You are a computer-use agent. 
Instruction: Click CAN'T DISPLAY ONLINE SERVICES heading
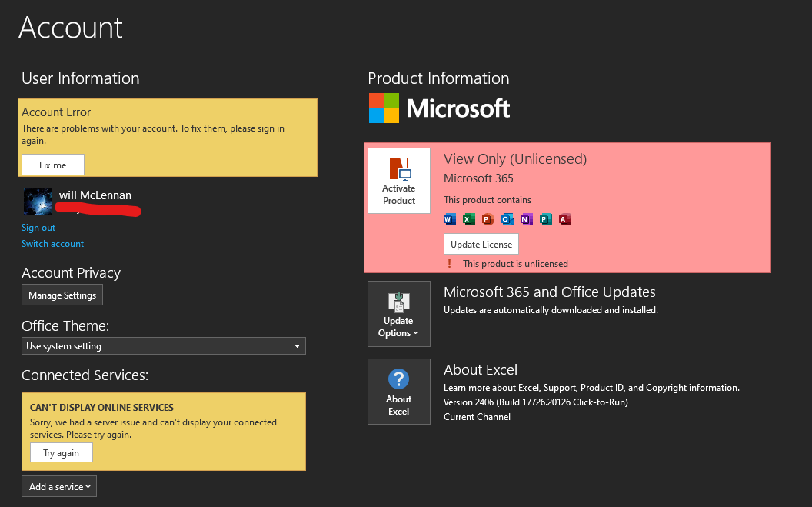coord(101,408)
